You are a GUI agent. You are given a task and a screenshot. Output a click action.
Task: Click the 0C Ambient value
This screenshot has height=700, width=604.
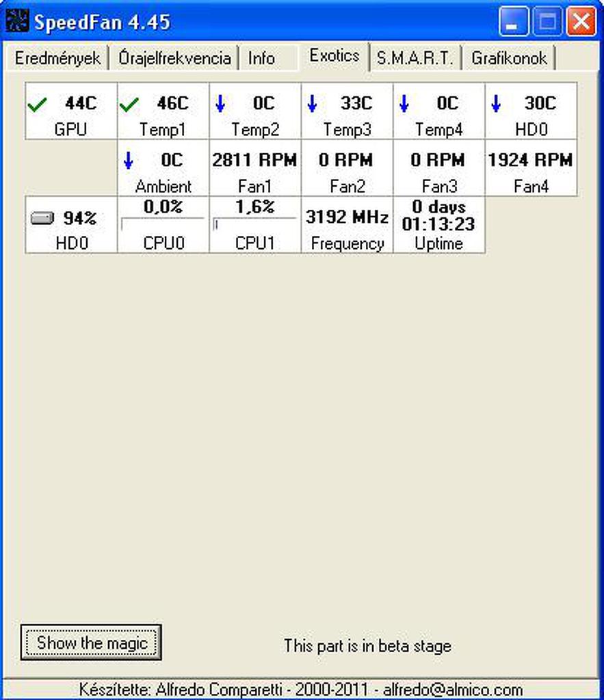coord(172,160)
